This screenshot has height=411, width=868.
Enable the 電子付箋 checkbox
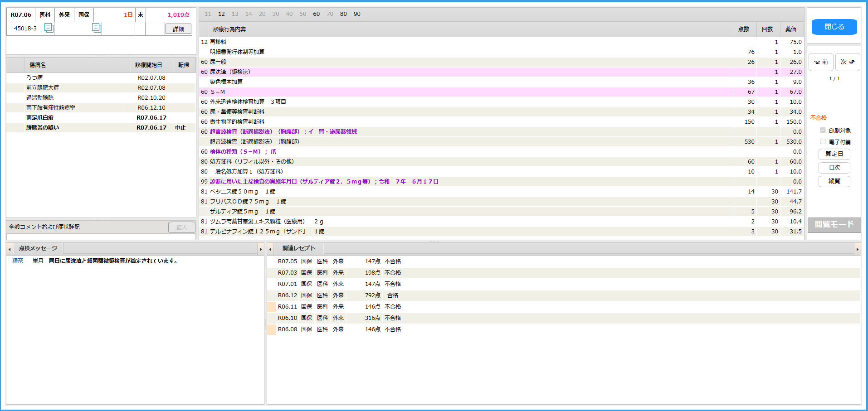(x=823, y=142)
